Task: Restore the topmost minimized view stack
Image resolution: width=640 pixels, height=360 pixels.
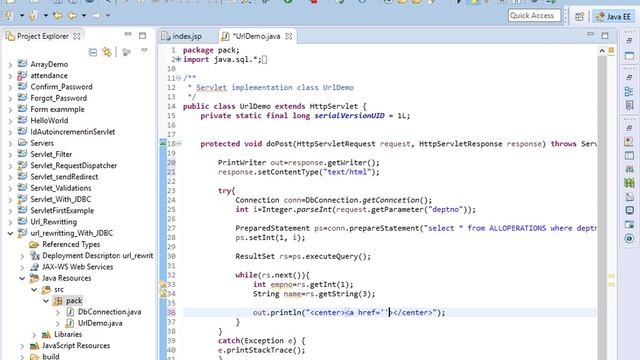Action: (629, 41)
